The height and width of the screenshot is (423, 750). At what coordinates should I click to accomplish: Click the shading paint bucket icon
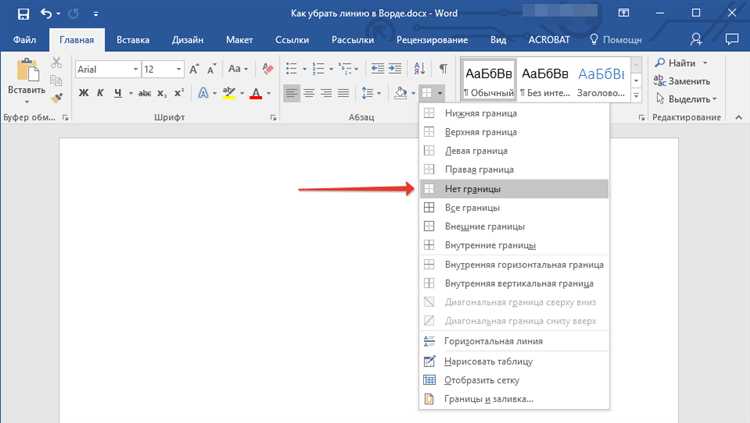[400, 93]
